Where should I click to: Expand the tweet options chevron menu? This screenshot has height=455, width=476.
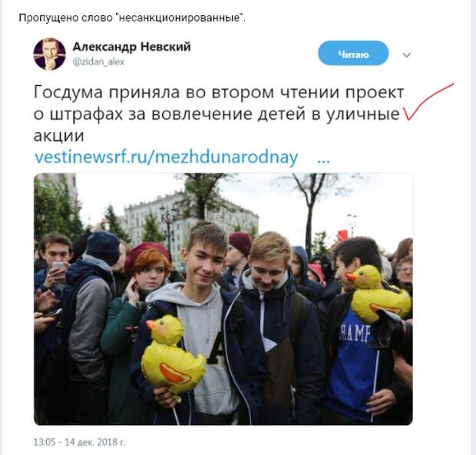(x=406, y=55)
